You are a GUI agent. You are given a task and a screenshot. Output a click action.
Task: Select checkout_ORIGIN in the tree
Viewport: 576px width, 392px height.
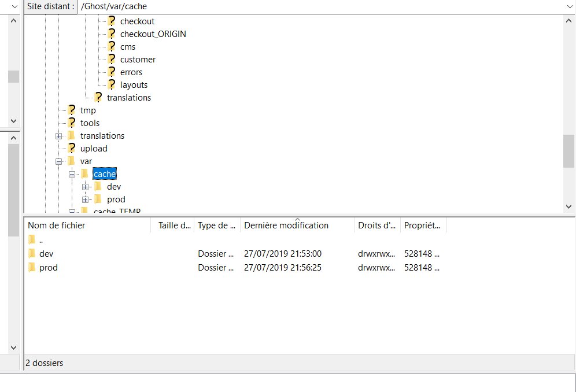coord(153,34)
